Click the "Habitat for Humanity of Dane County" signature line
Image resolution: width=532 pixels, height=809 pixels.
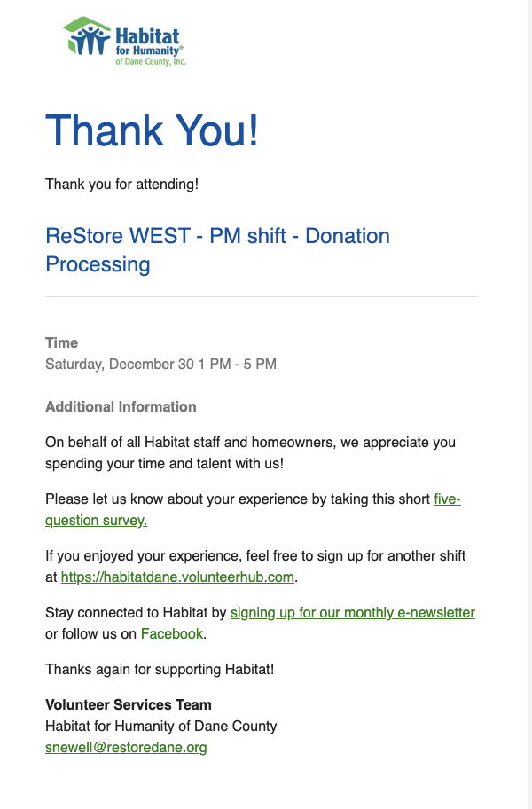(x=160, y=726)
